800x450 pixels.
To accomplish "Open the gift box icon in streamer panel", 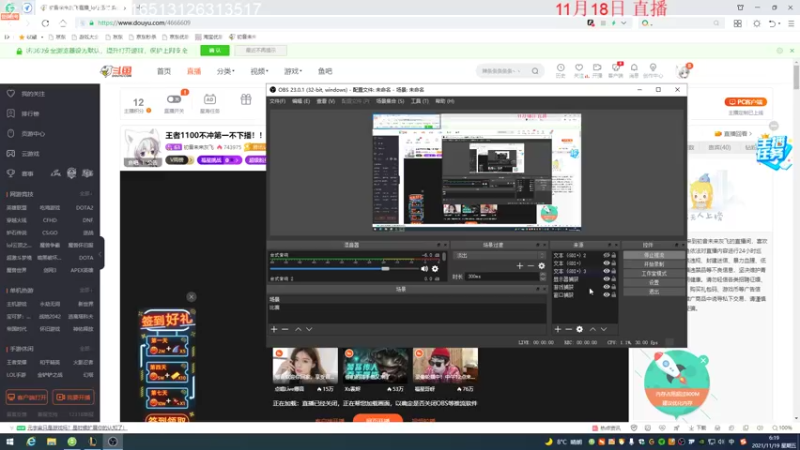I will coord(246,99).
